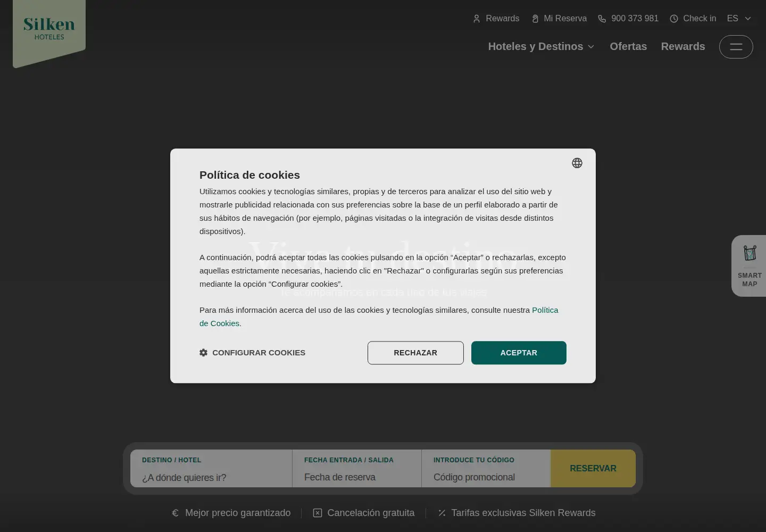Open Rewards in the main navigation
This screenshot has height=532, width=766.
(683, 47)
